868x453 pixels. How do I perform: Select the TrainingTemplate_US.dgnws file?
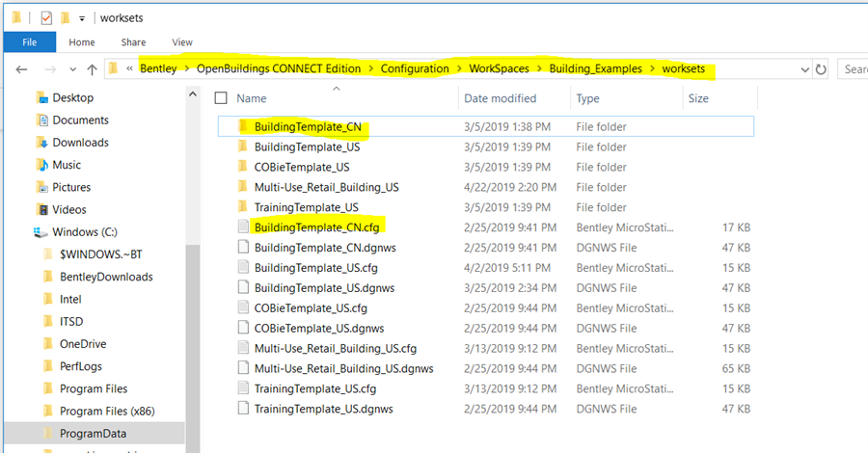(x=323, y=409)
